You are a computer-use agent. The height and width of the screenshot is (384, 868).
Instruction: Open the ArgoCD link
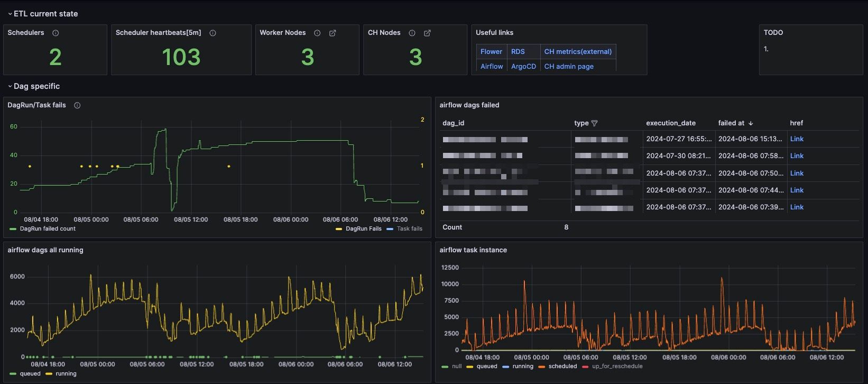(x=523, y=67)
